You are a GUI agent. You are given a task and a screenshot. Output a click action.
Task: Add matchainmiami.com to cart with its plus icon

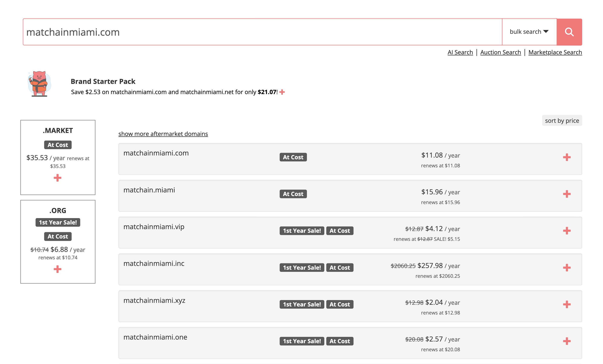[567, 158]
